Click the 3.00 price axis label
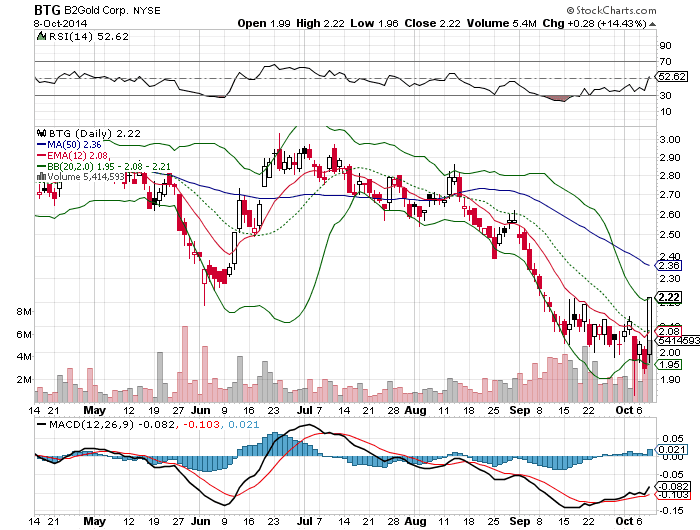The width and height of the screenshot is (700, 530). click(x=670, y=139)
